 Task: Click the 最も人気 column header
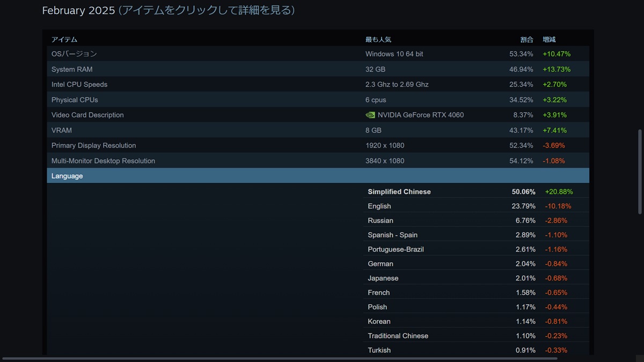click(378, 40)
